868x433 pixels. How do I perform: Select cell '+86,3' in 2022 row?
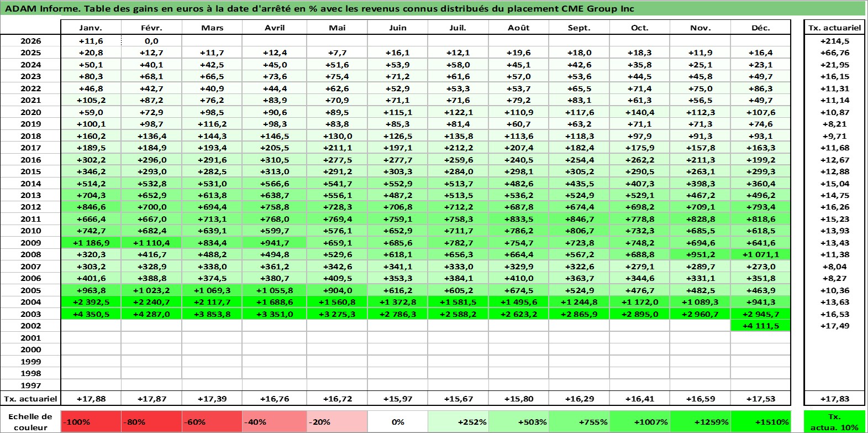760,88
